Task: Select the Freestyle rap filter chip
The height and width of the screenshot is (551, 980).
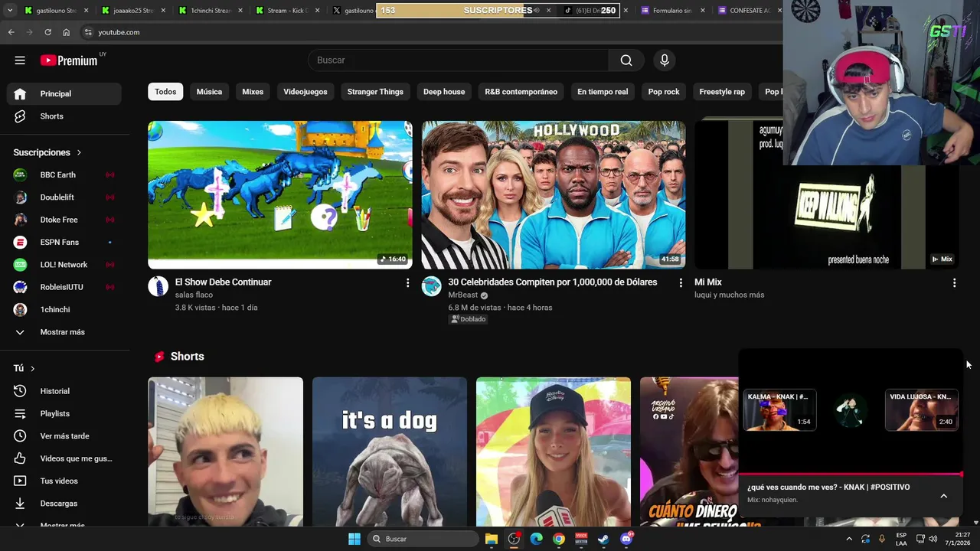Action: click(722, 92)
